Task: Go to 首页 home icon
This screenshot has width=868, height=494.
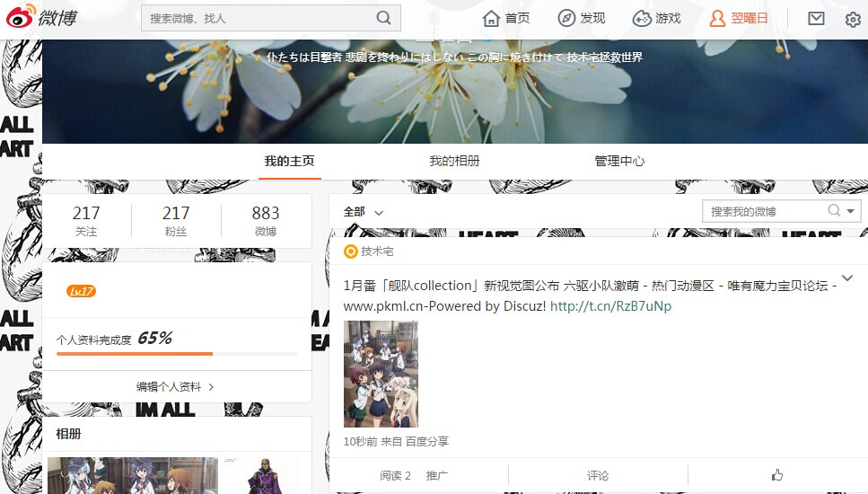Action: coord(506,18)
